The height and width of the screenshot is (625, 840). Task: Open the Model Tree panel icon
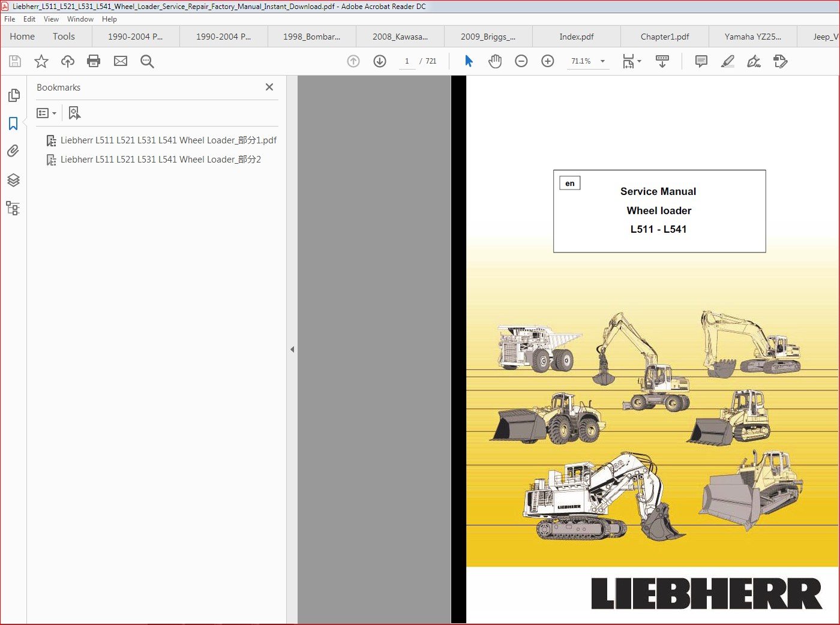click(x=13, y=208)
